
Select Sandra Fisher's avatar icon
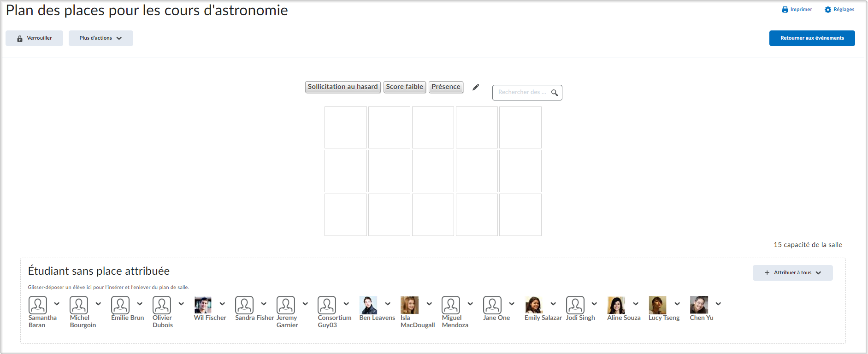(244, 305)
